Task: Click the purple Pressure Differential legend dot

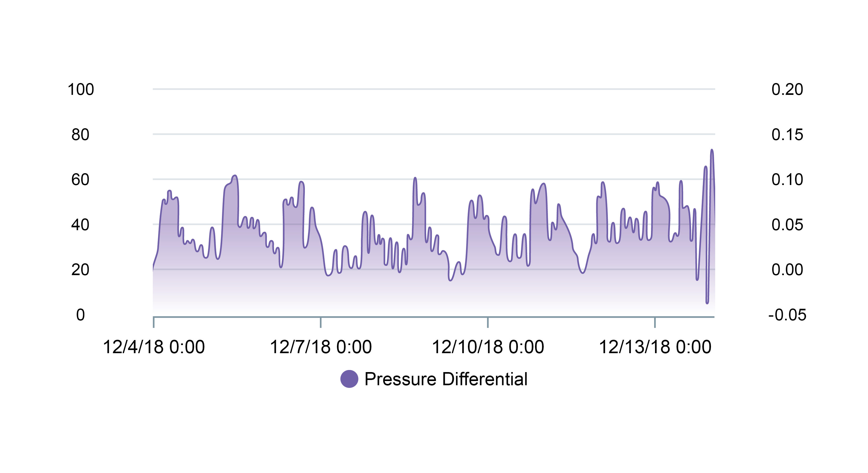Action: tap(349, 379)
